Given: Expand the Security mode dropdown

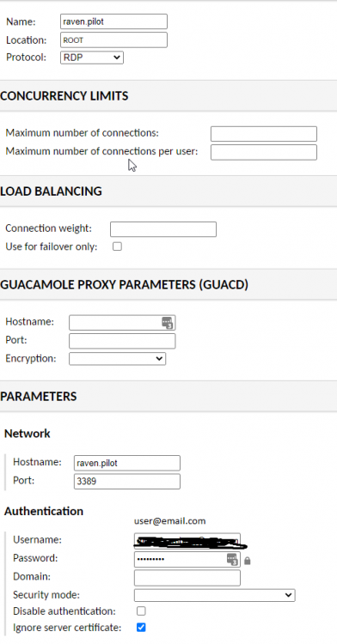Looking at the screenshot, I should pyautogui.click(x=215, y=595).
